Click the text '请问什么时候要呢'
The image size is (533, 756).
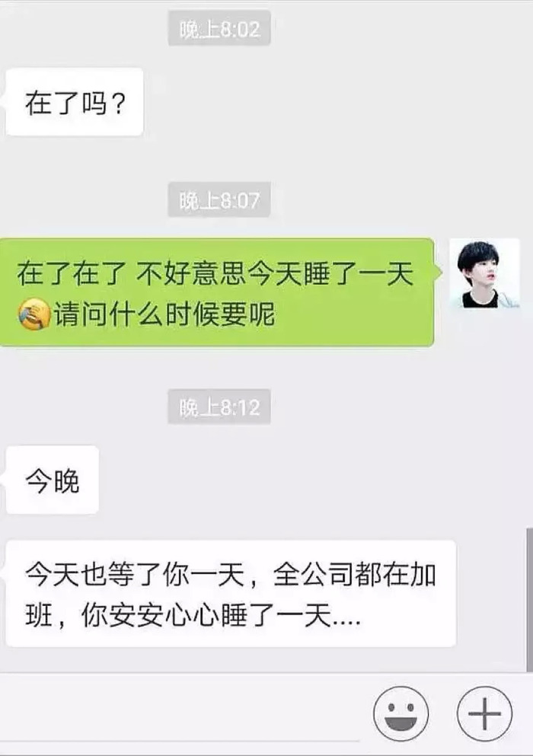click(x=164, y=315)
